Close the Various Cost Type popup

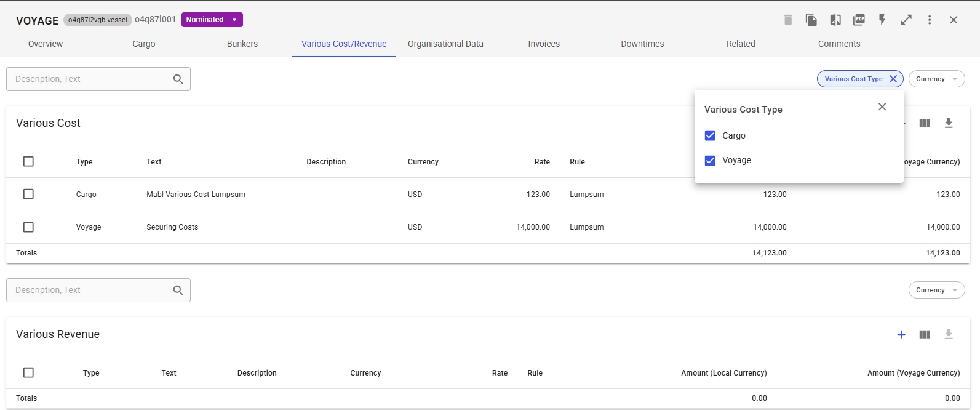tap(882, 107)
